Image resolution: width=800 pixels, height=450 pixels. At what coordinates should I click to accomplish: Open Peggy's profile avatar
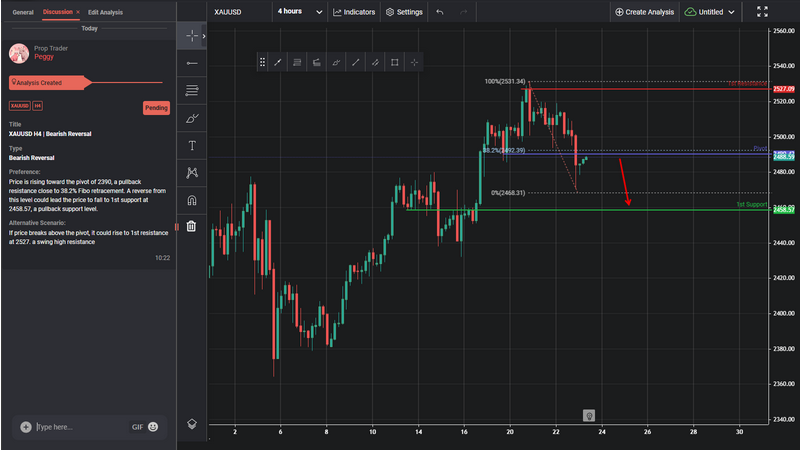[19, 53]
